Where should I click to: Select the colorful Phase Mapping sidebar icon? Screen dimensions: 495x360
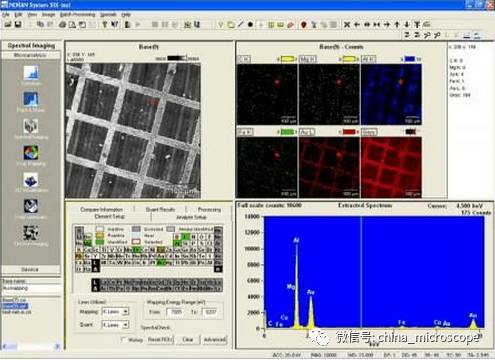pyautogui.click(x=31, y=153)
